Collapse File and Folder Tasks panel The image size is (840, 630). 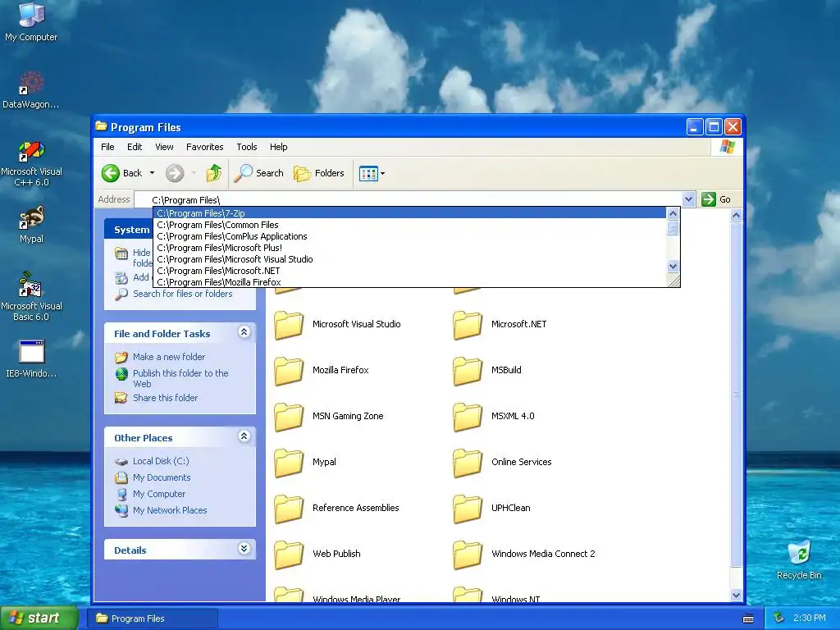point(244,332)
